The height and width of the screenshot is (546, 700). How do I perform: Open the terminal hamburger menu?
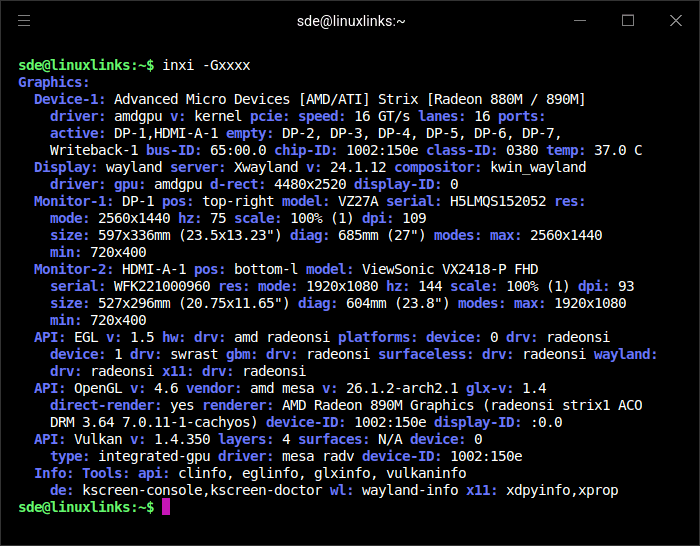click(x=24, y=21)
